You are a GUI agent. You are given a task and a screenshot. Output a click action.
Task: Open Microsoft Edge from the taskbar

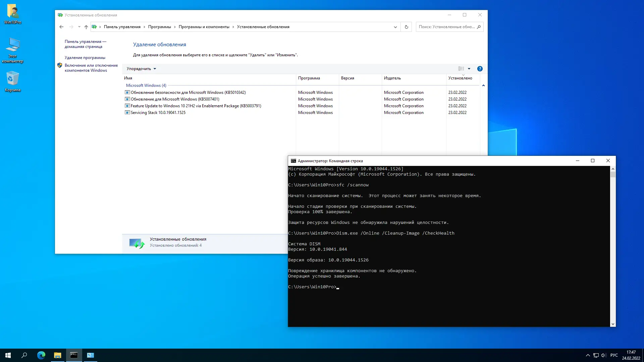[x=41, y=355]
